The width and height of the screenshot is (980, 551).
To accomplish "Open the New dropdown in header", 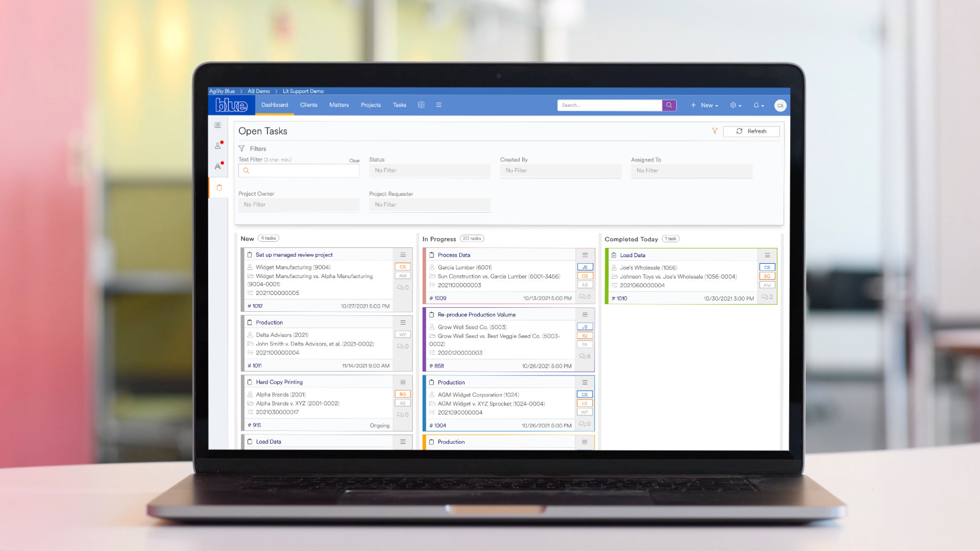I will (705, 105).
